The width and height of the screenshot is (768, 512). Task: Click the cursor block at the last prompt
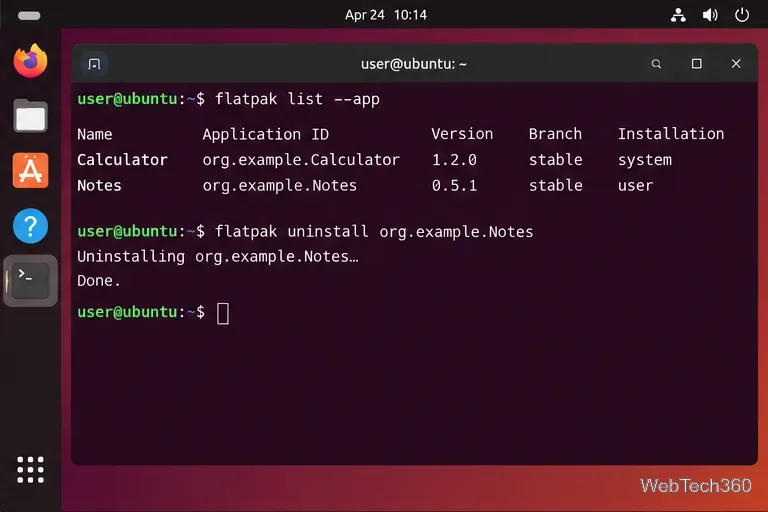pyautogui.click(x=223, y=313)
